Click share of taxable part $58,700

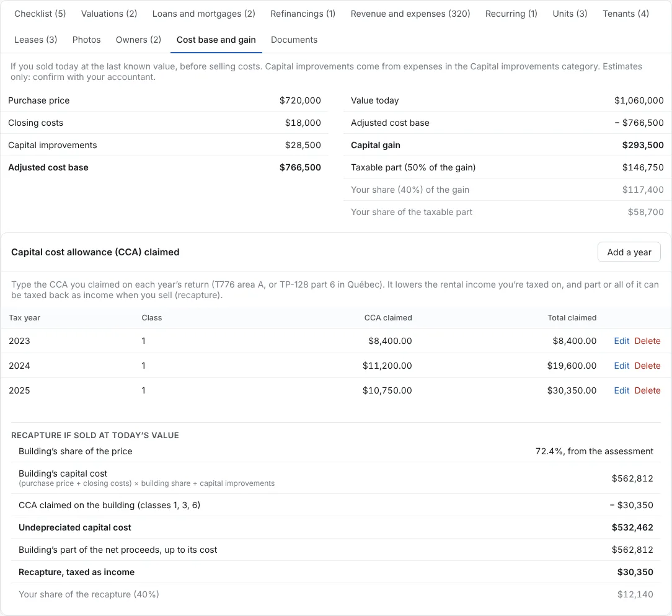[x=645, y=212]
